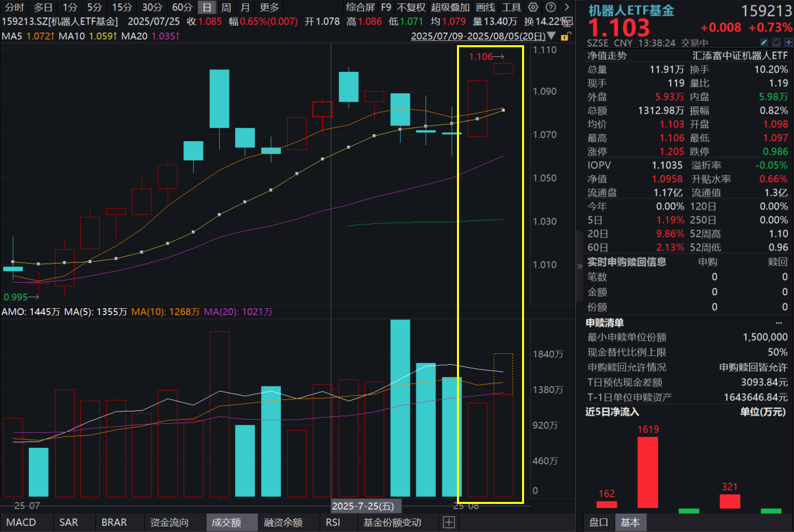Switch to the MACD indicator tab
Viewport: 794px width, 532px height.
click(20, 522)
